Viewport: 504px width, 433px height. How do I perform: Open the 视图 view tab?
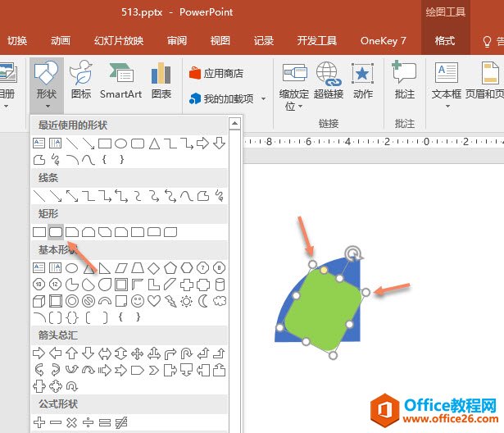pyautogui.click(x=220, y=40)
